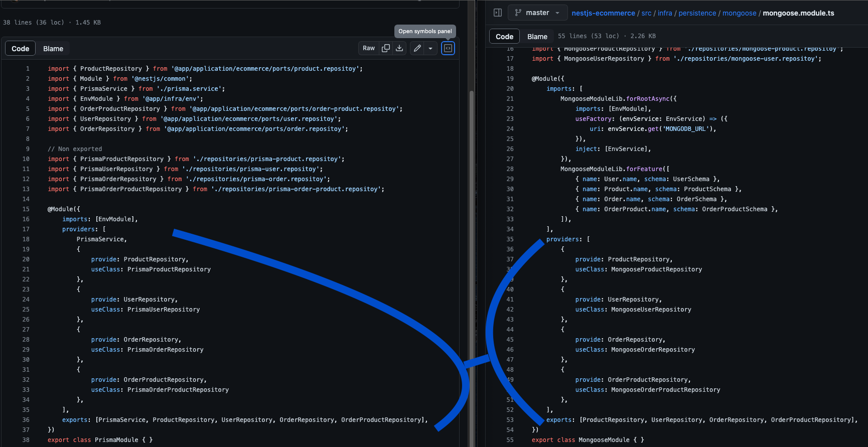Open more edit options dropdown arrow

point(430,48)
